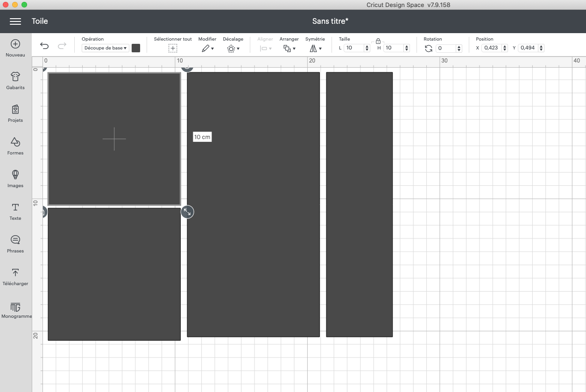Click the rotation circular arrows icon

tap(429, 48)
